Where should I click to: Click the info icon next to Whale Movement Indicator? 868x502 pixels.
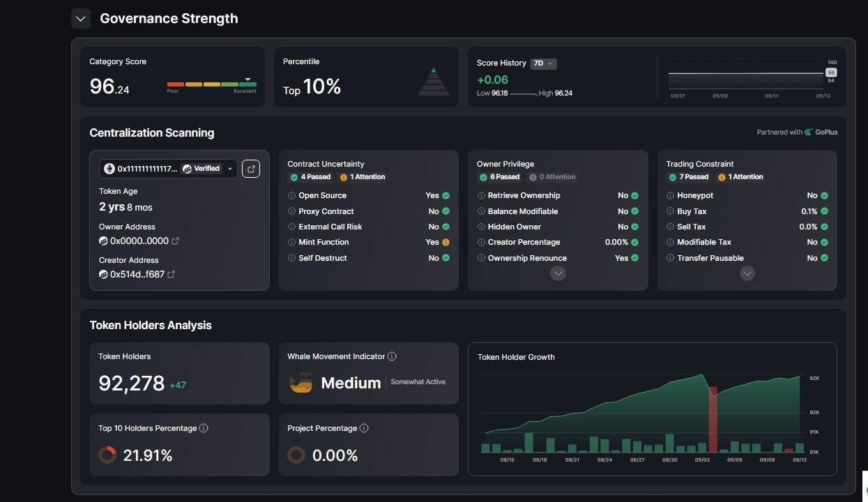(391, 356)
